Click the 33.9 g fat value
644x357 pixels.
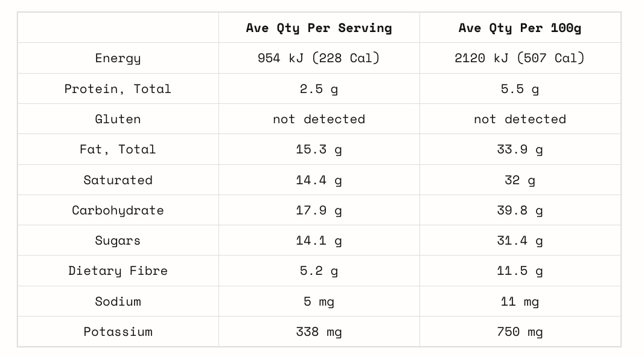pyautogui.click(x=520, y=149)
